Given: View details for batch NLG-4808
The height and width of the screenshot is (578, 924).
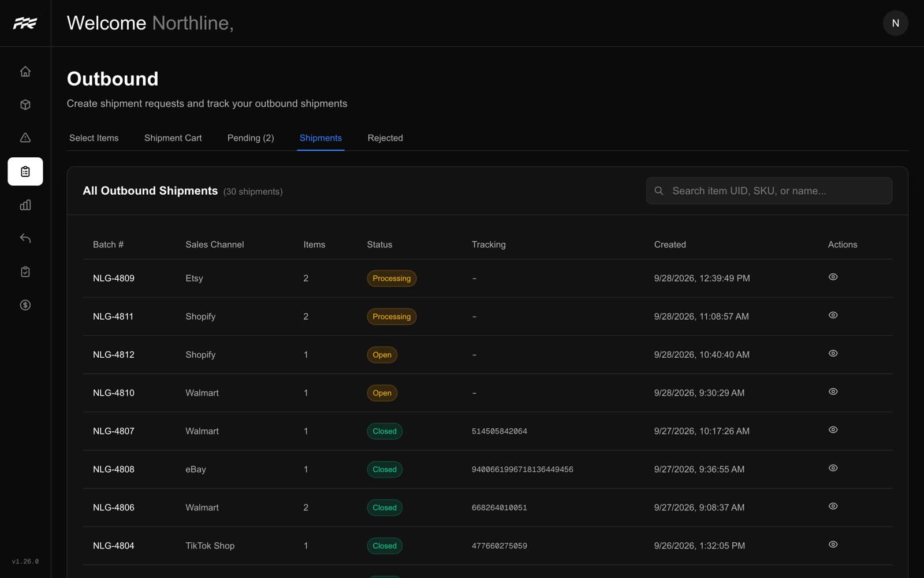Looking at the screenshot, I should tap(833, 468).
